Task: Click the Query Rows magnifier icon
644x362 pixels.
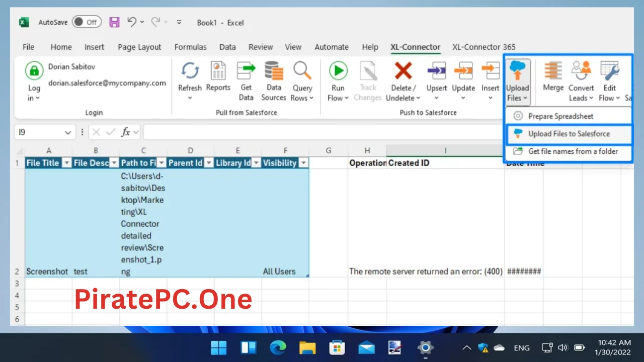Action: [x=302, y=71]
